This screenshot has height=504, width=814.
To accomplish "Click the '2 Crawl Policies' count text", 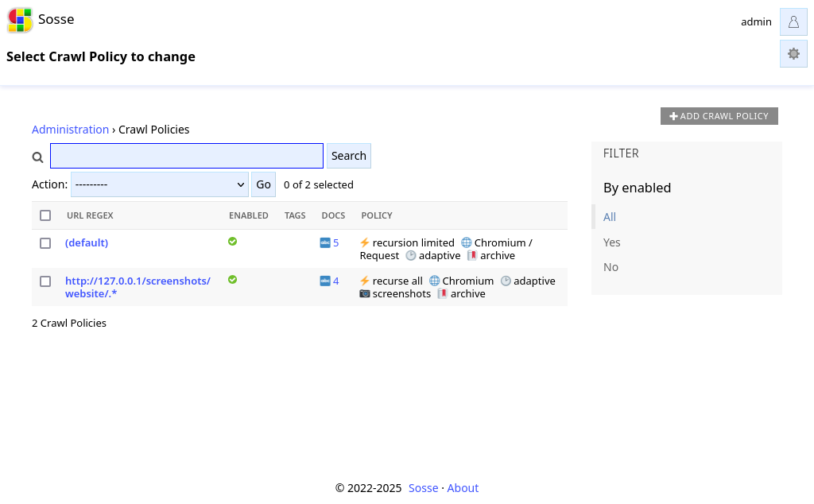I will click(x=69, y=324).
